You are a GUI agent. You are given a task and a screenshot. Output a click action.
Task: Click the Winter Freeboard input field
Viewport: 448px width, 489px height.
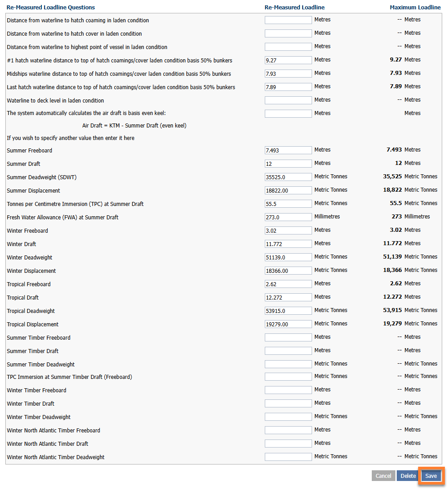288,230
